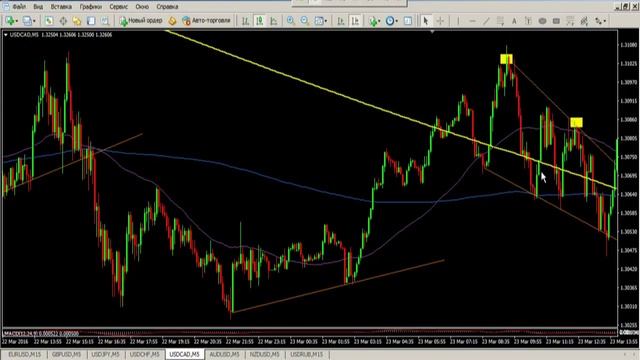Switch to the EURUSD,M15 chart tab
Viewport: 640px width, 360px height.
coord(25,355)
